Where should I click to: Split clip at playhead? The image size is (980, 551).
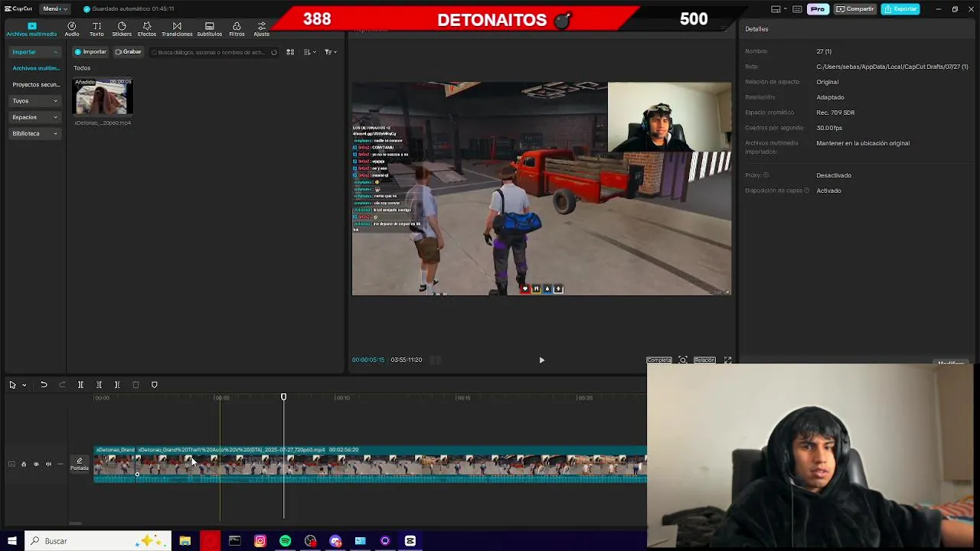pyautogui.click(x=80, y=385)
